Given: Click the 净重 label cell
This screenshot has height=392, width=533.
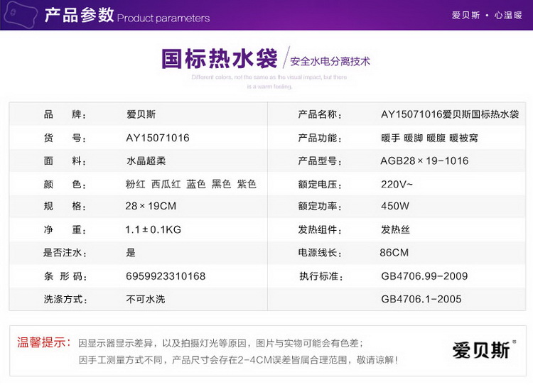Looking at the screenshot, I should (x=65, y=230).
